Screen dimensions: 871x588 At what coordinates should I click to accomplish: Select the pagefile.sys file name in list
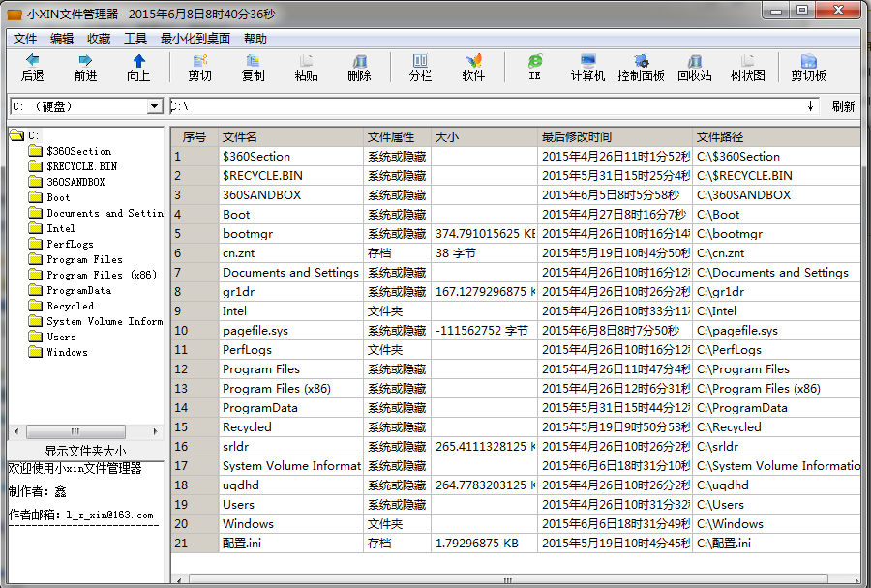(255, 331)
